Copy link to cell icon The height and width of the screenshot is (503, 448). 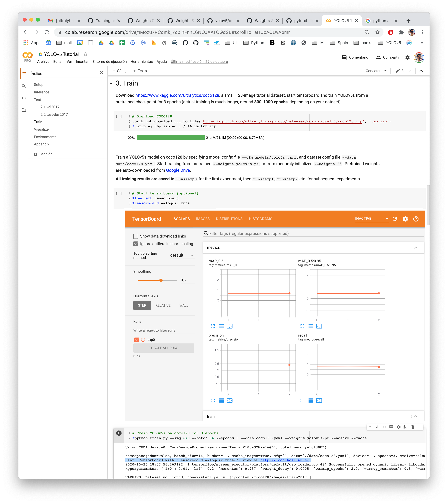click(x=384, y=427)
